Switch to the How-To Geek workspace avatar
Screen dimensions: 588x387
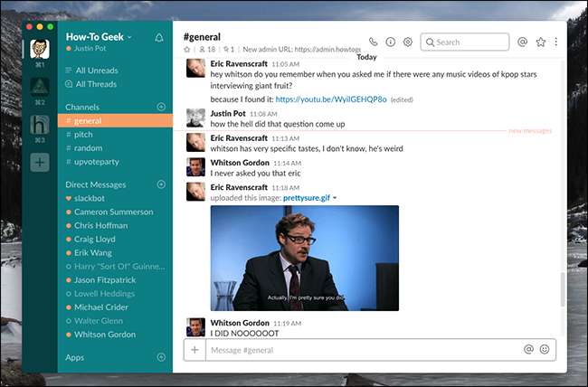[x=40, y=49]
